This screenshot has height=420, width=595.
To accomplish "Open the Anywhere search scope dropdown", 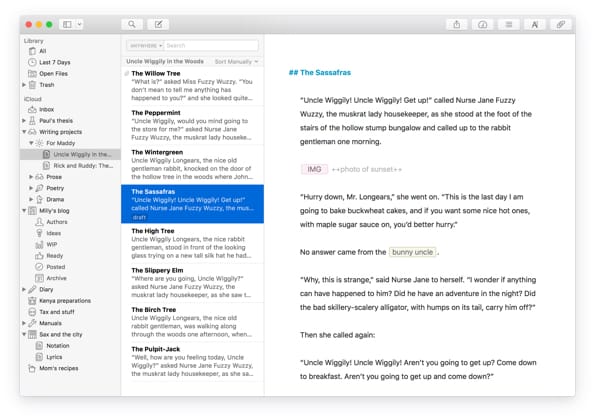I will (x=145, y=46).
